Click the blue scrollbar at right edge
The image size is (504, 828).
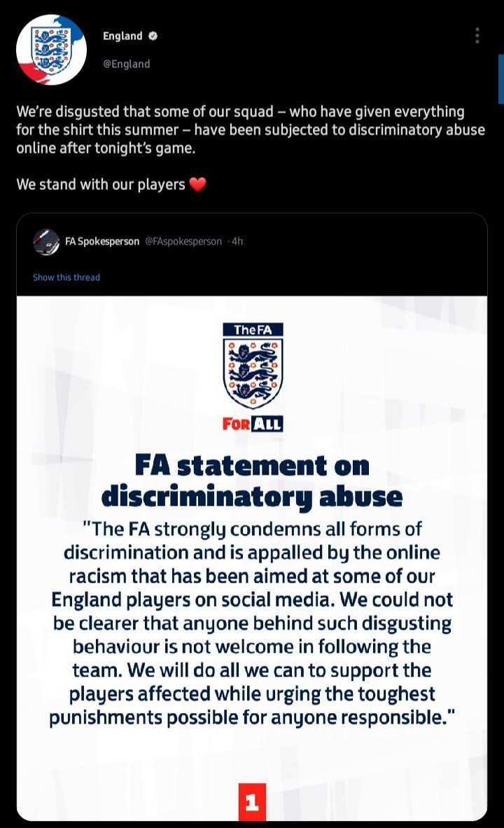click(500, 79)
